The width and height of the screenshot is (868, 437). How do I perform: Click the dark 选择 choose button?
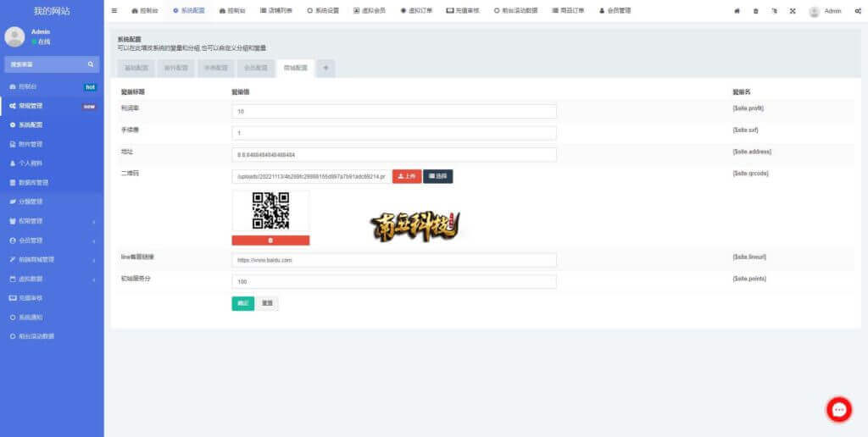(x=438, y=176)
